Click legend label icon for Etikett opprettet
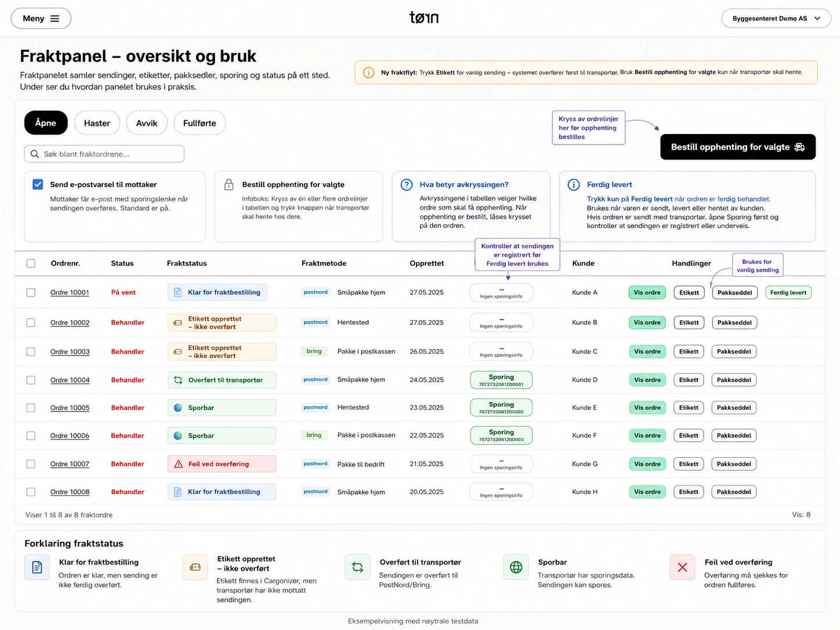This screenshot has width=840, height=630. click(x=195, y=567)
